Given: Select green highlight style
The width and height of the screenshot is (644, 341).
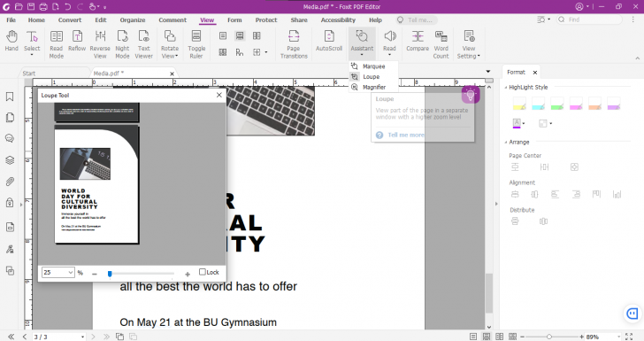Looking at the screenshot, I should [x=557, y=104].
